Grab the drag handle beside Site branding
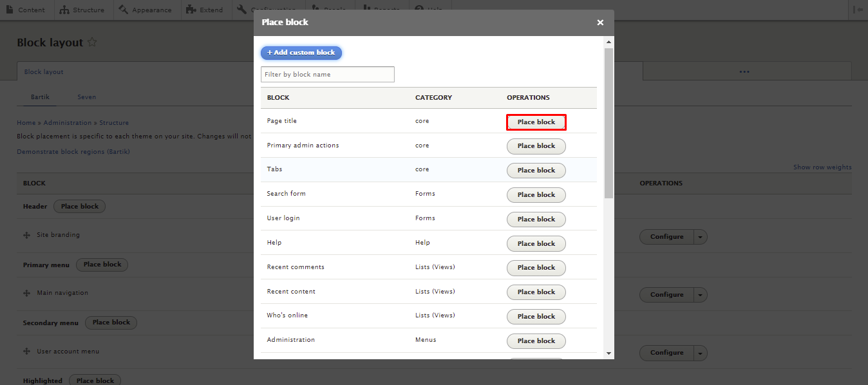This screenshot has width=868, height=385. (x=26, y=234)
